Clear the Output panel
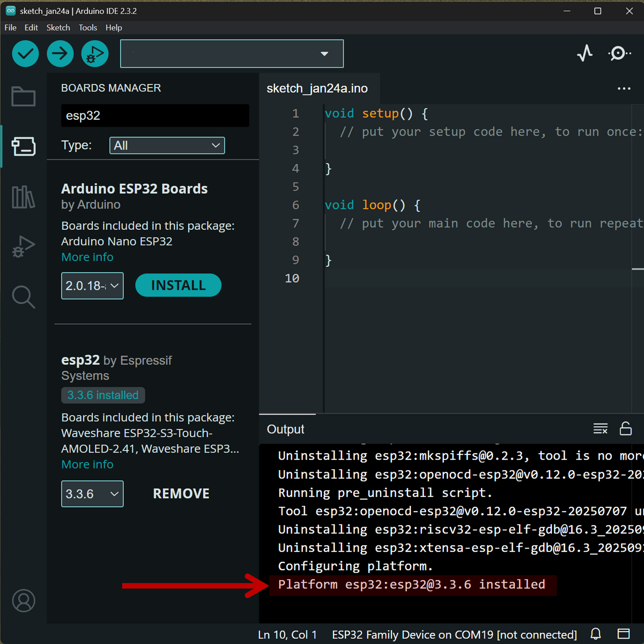The width and height of the screenshot is (644, 644). pyautogui.click(x=600, y=429)
